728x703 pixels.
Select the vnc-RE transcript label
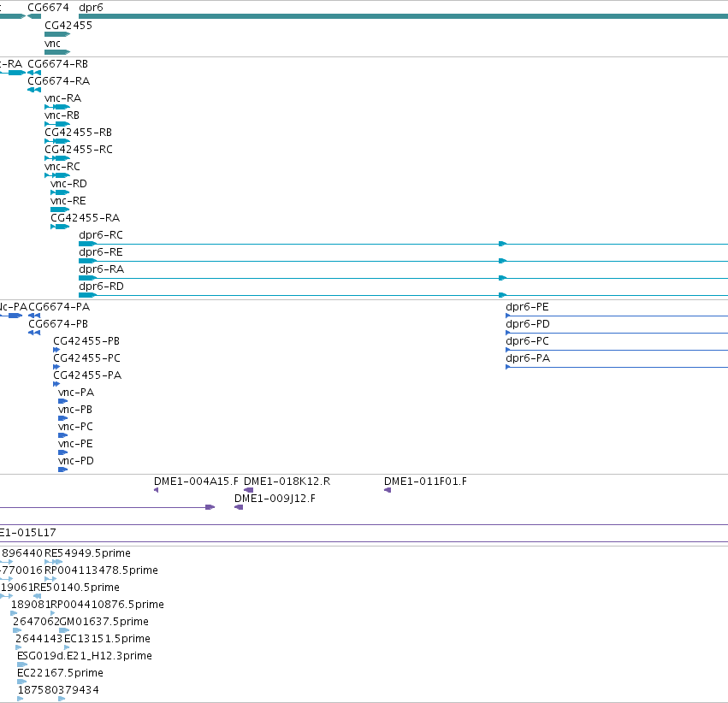[68, 201]
